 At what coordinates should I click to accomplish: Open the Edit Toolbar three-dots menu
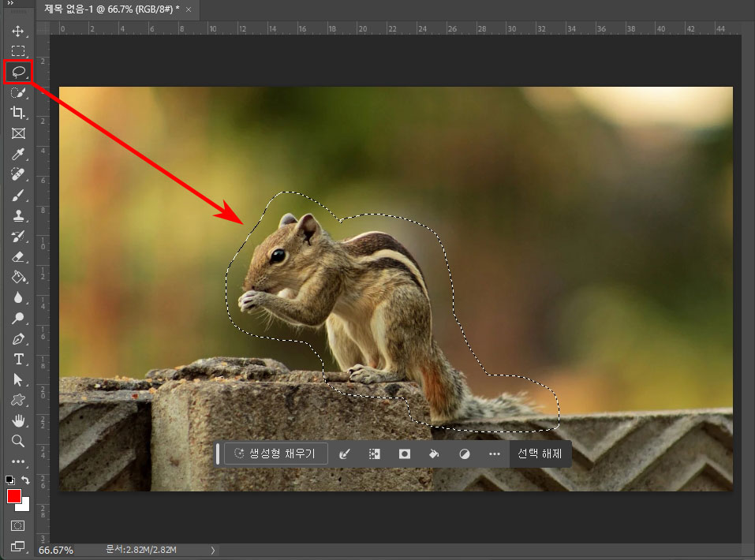click(x=18, y=461)
